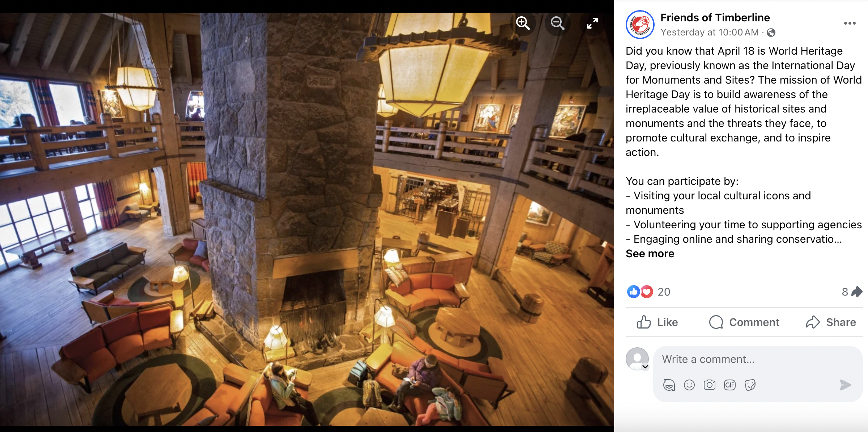
Task: Expand post text with See more
Action: pyautogui.click(x=650, y=254)
